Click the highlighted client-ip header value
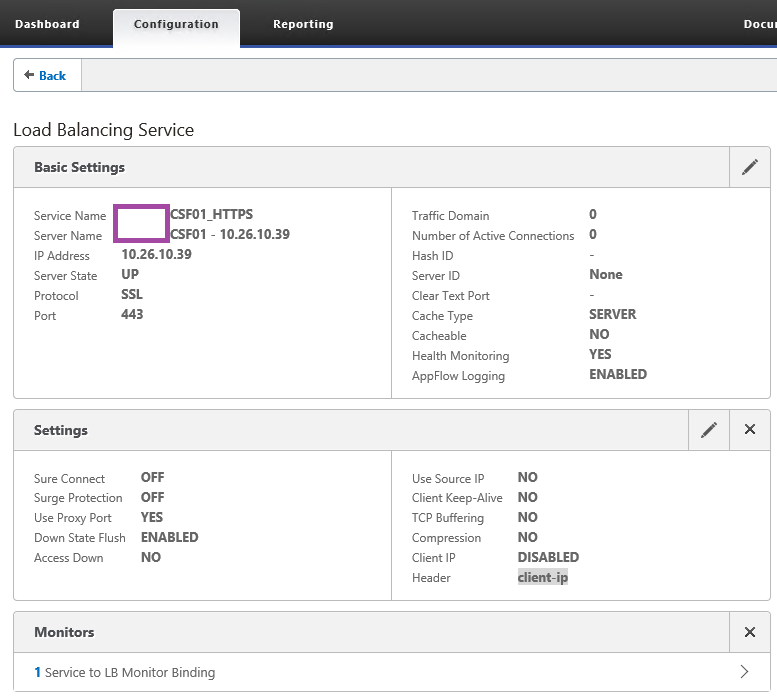Screen dimensions: 777x698 coord(542,577)
